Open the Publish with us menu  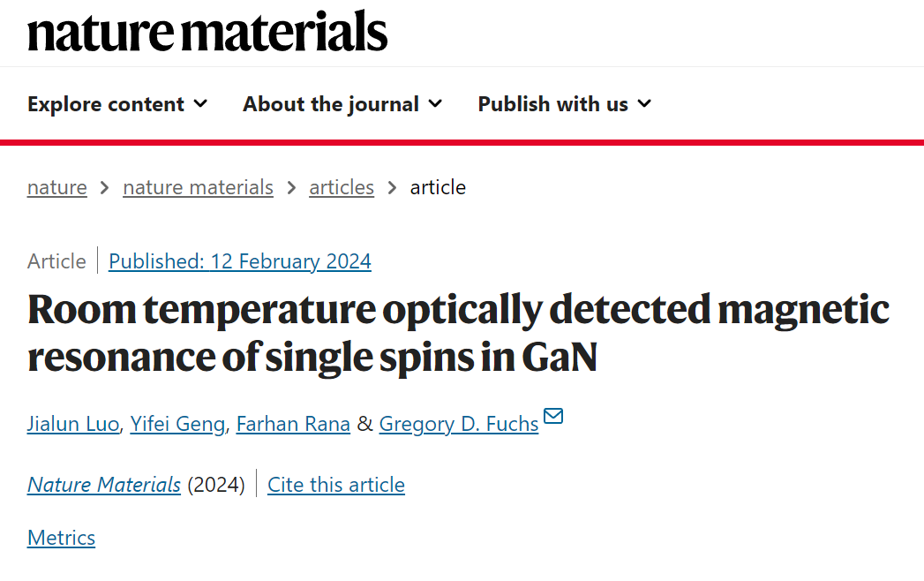click(565, 104)
